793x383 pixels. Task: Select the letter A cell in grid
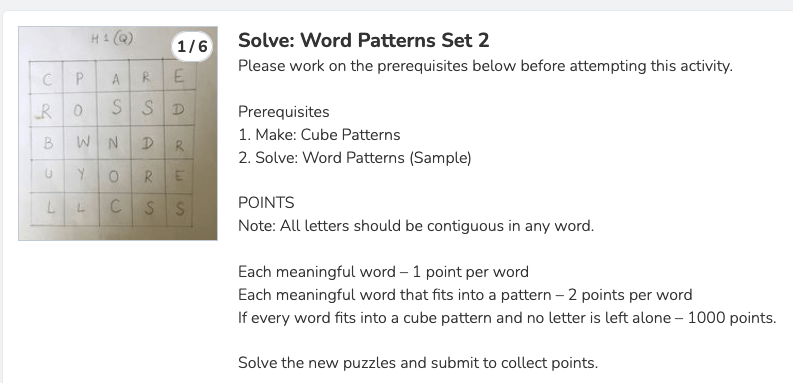(113, 77)
